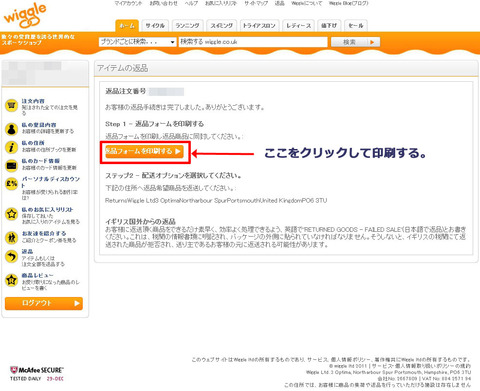480x391 pixels.
Task: Click the return arrow icon beside 返品
Action: pyautogui.click(x=11, y=256)
